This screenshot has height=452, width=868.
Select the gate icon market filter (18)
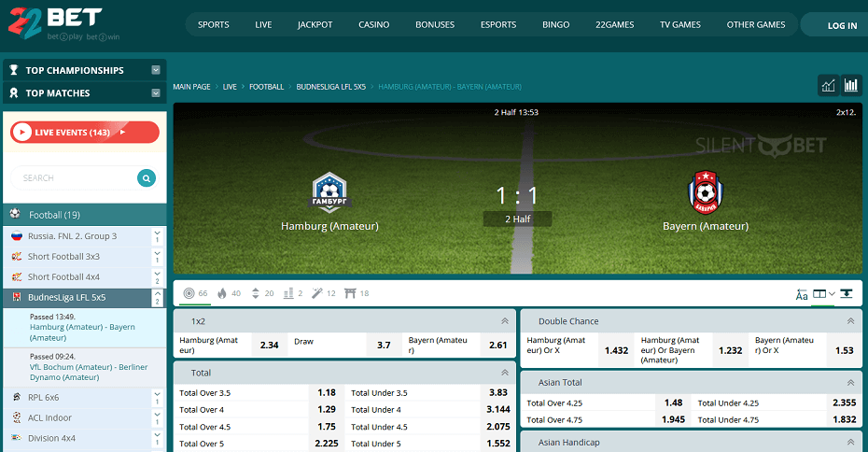(x=350, y=293)
